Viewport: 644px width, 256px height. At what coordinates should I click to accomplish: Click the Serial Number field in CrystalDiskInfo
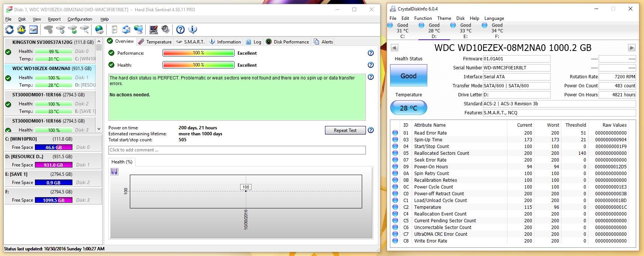pos(516,67)
